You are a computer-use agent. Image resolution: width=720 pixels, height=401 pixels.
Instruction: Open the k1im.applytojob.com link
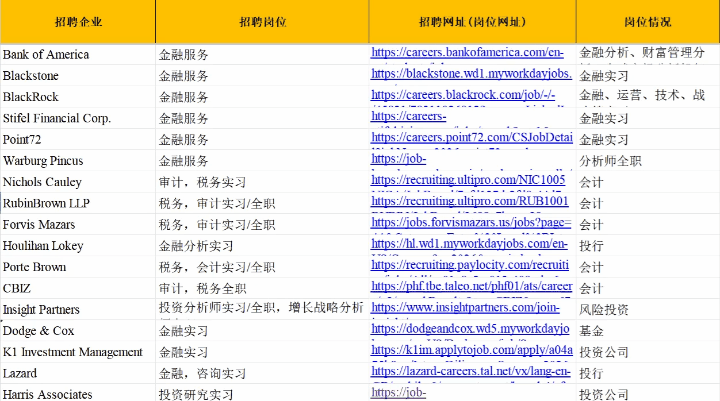point(472,350)
